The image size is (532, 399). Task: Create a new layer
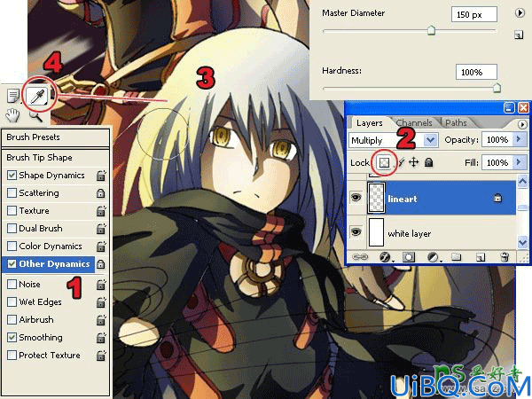tap(480, 257)
